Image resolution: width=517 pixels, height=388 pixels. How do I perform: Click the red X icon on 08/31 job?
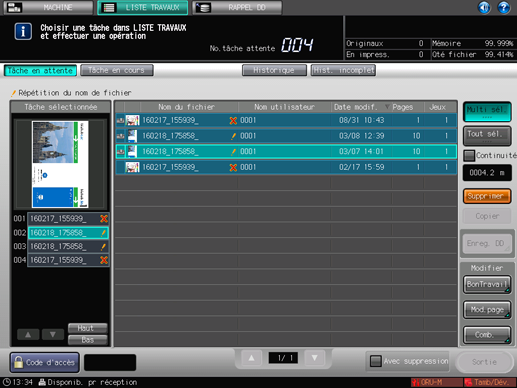(233, 120)
